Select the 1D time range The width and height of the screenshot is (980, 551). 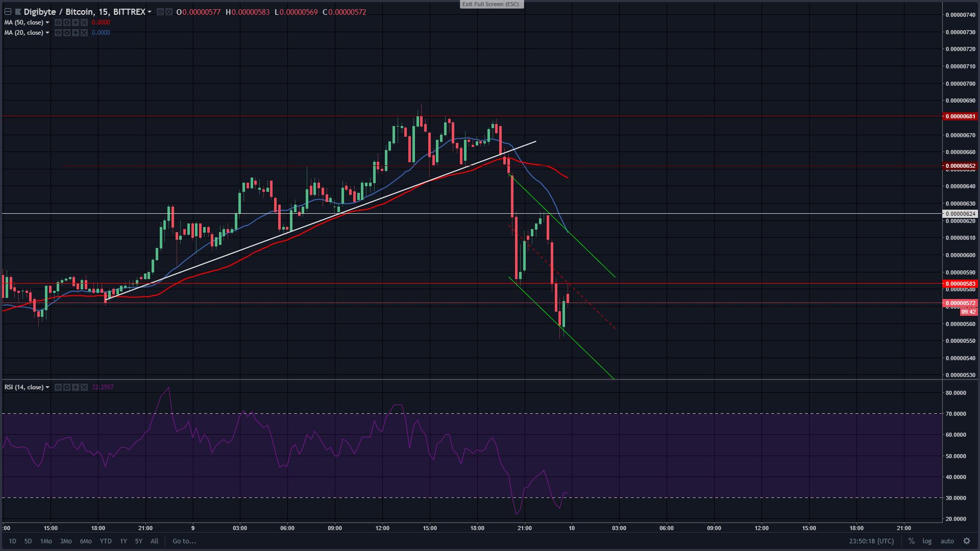[x=13, y=541]
